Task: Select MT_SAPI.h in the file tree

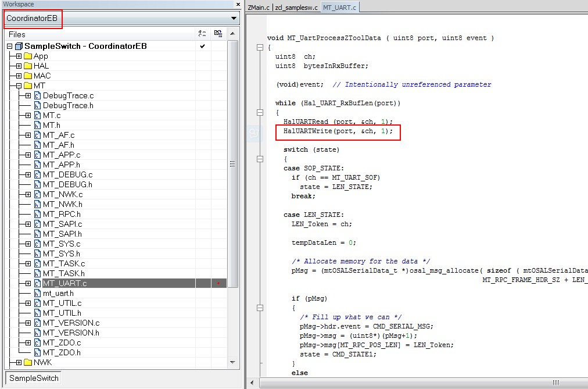Action: click(62, 234)
